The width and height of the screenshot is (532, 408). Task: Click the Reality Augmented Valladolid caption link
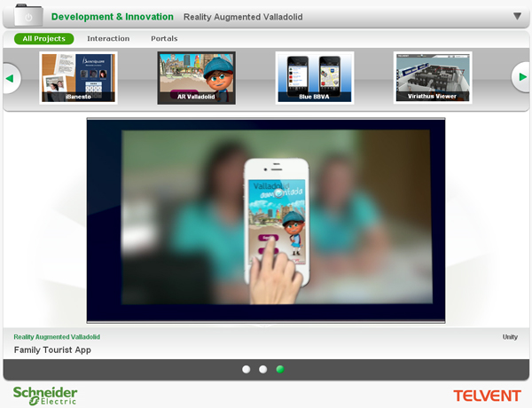click(57, 337)
